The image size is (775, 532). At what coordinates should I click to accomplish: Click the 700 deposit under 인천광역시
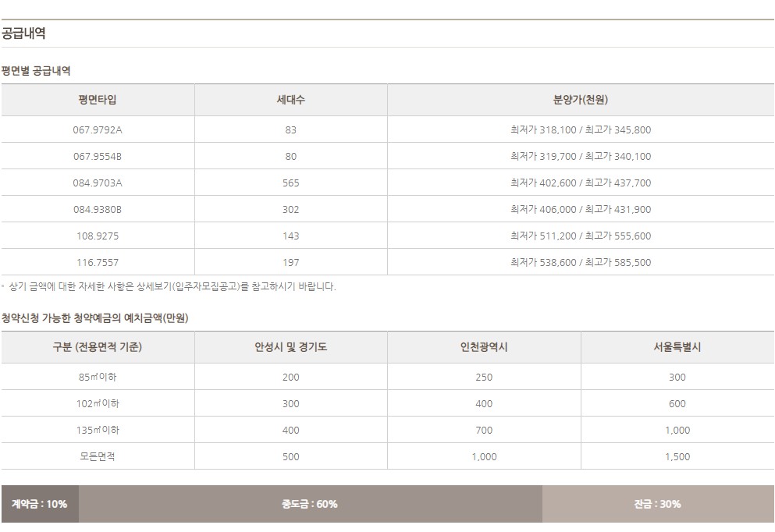(484, 431)
